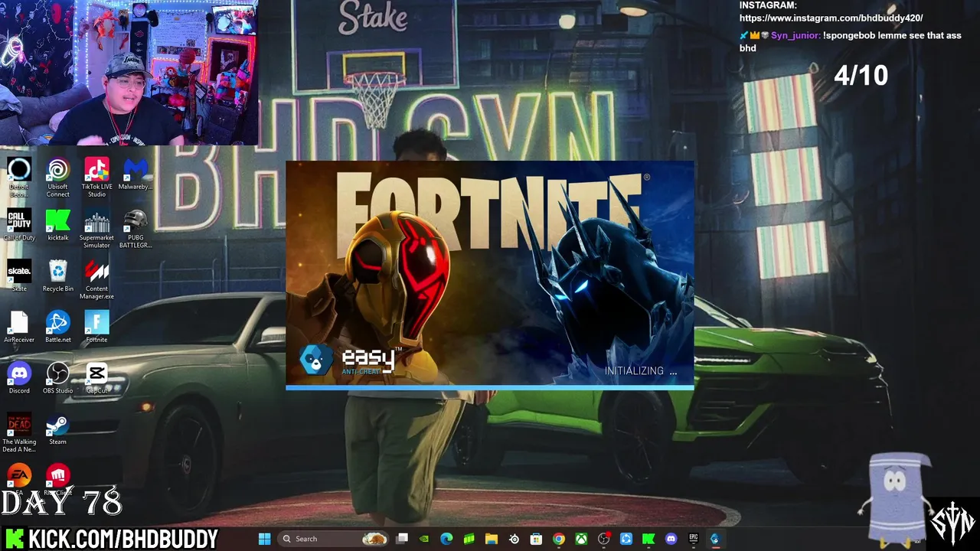980x551 pixels.
Task: Switch to Google Chrome on the taskbar
Action: point(559,539)
